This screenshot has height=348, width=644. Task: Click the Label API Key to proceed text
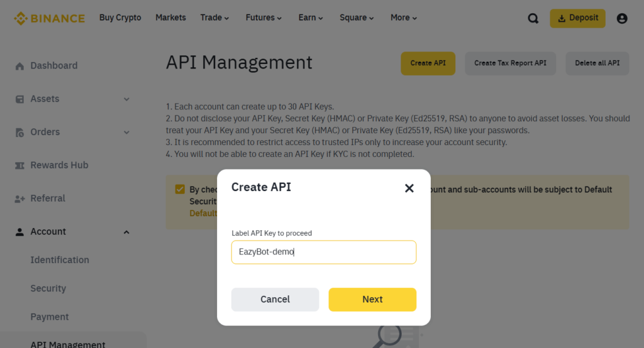tap(272, 233)
